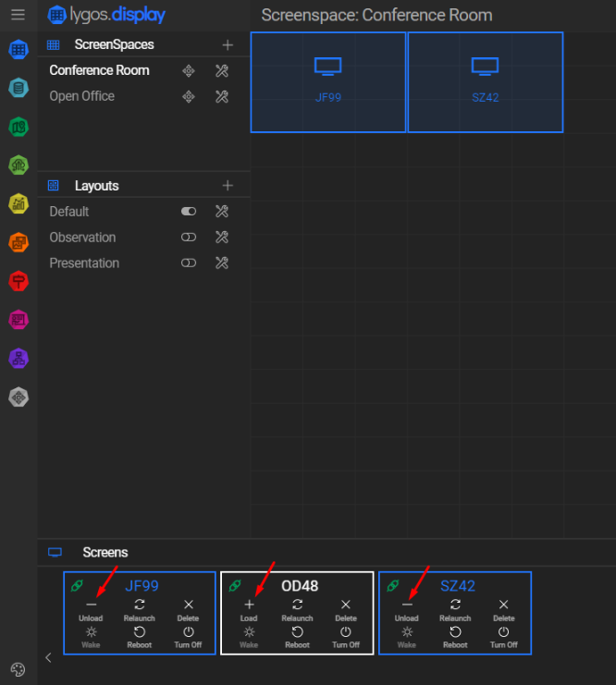Click the JF99 screen card title
The width and height of the screenshot is (616, 685).
click(x=142, y=586)
